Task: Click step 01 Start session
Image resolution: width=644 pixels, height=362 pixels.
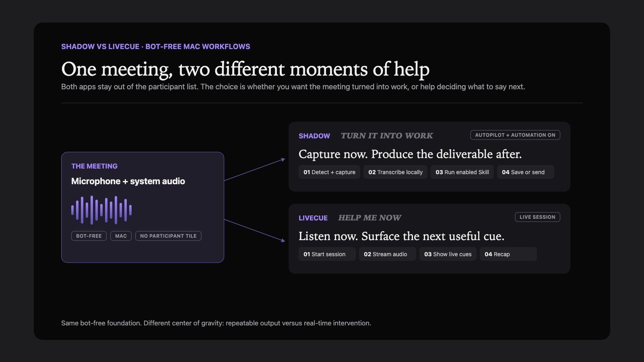Action: coord(327,254)
